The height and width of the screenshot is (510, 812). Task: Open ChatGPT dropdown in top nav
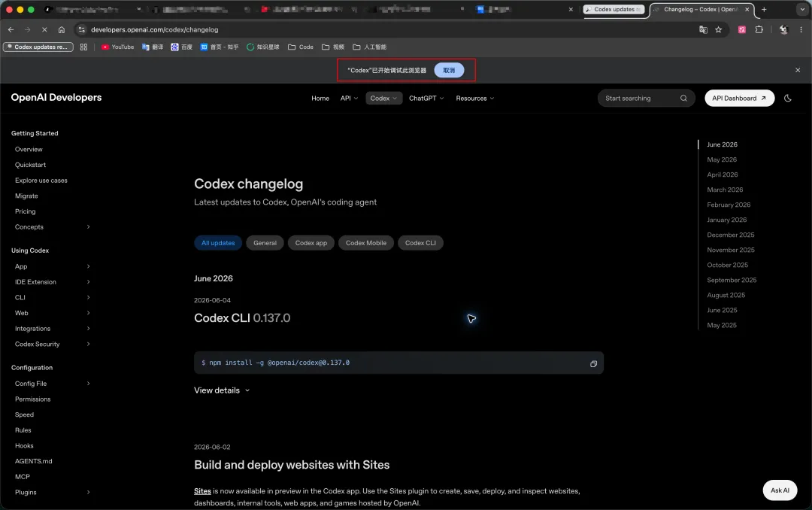[x=426, y=98]
